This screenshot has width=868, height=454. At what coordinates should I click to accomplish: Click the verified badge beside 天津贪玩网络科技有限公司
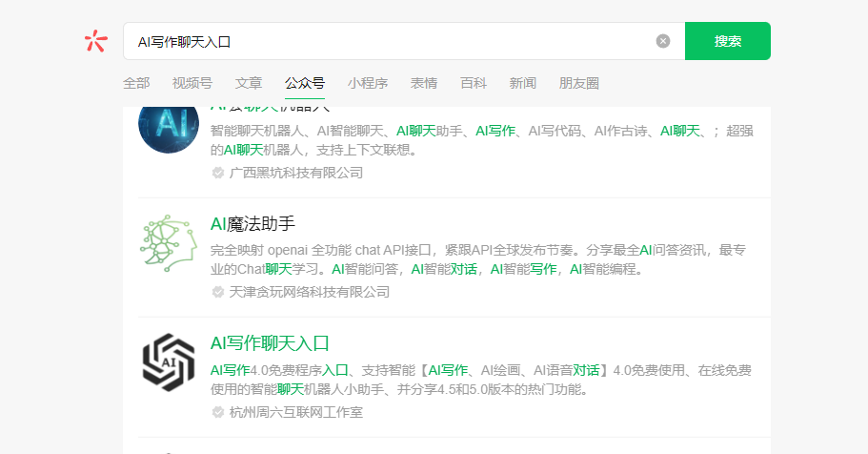pos(218,292)
